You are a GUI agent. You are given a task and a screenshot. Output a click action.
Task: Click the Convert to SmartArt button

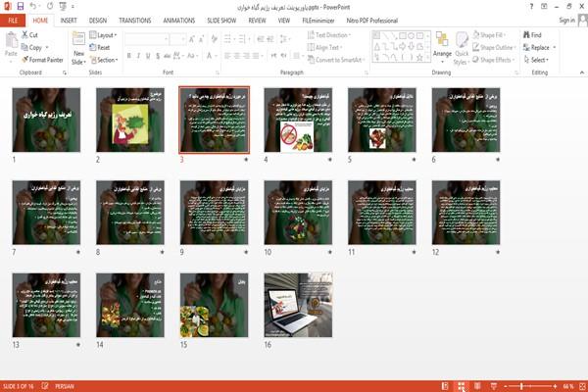[x=335, y=60]
